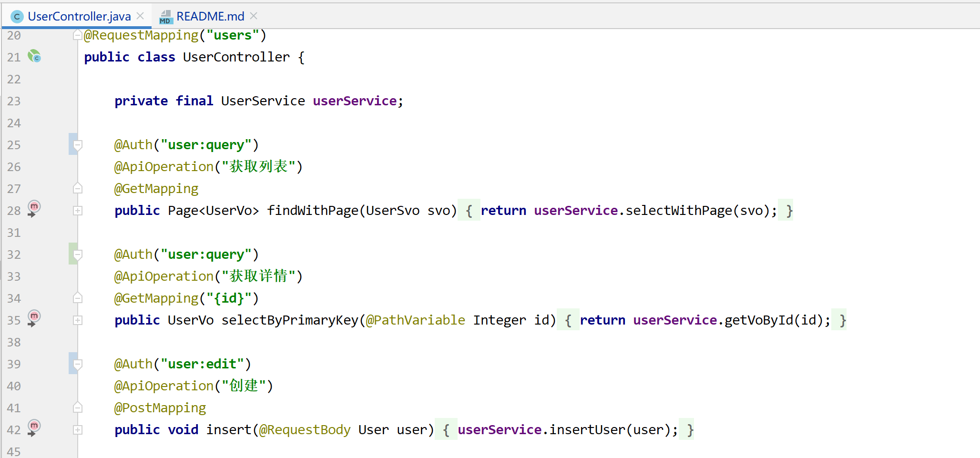Click the @ApiOperation("获取详情") annotation

point(208,276)
